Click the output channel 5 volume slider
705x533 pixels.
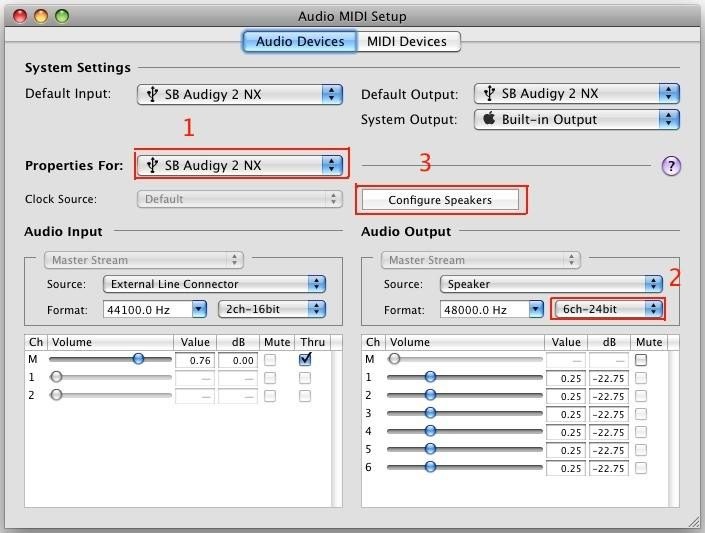click(x=464, y=449)
